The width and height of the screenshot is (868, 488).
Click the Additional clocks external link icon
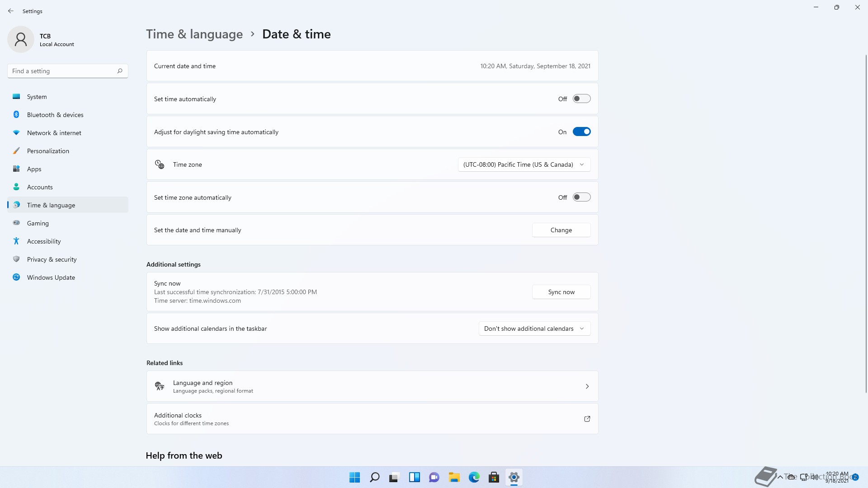point(587,419)
